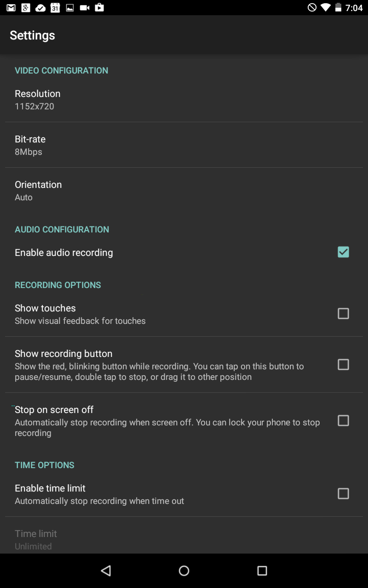Tap the Wi-Fi signal status icon
Viewport: 368px width, 588px height.
tap(326, 8)
